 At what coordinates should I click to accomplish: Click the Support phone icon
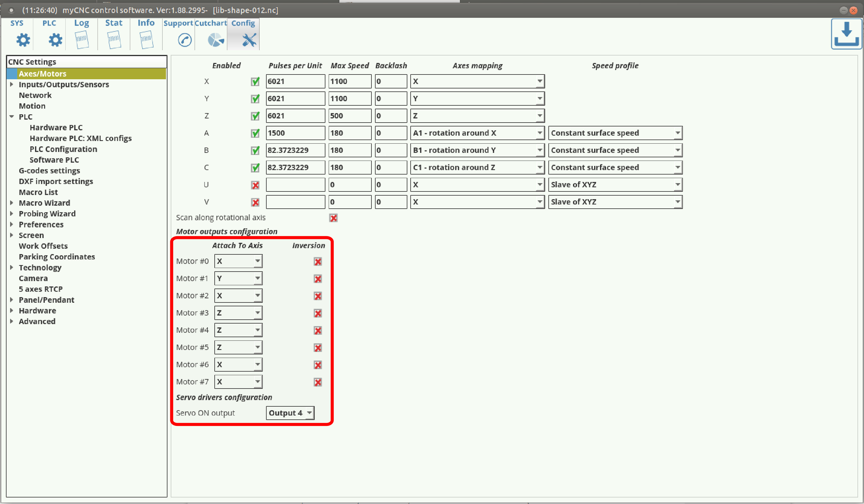pyautogui.click(x=185, y=40)
